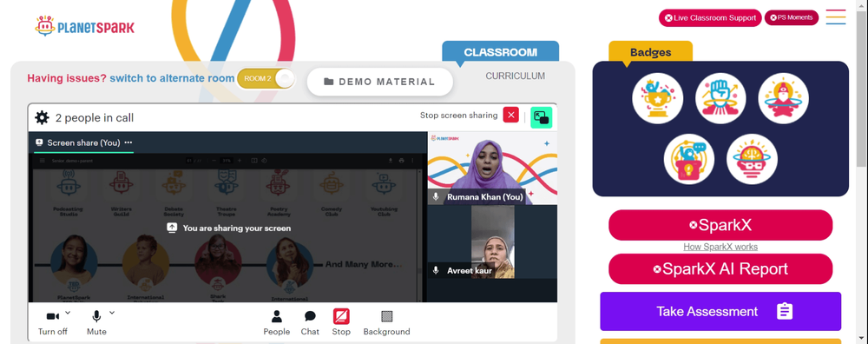Click the Screen share (You) tab
This screenshot has width=868, height=344.
[x=83, y=143]
